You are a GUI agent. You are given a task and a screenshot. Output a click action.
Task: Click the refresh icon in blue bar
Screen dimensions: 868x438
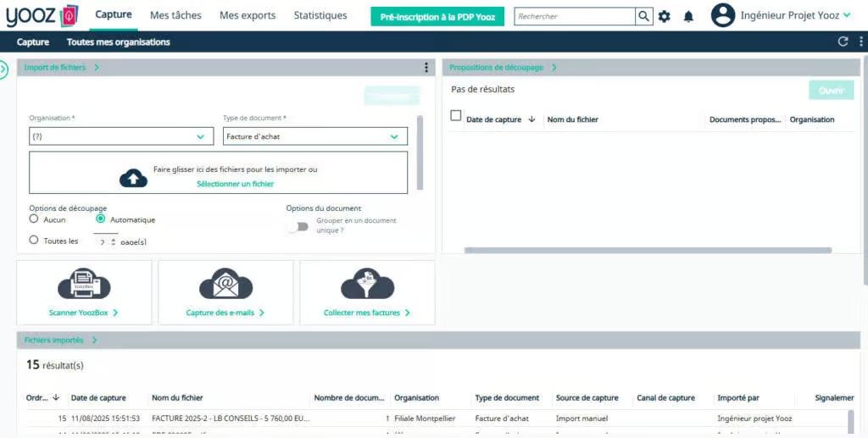(x=843, y=42)
